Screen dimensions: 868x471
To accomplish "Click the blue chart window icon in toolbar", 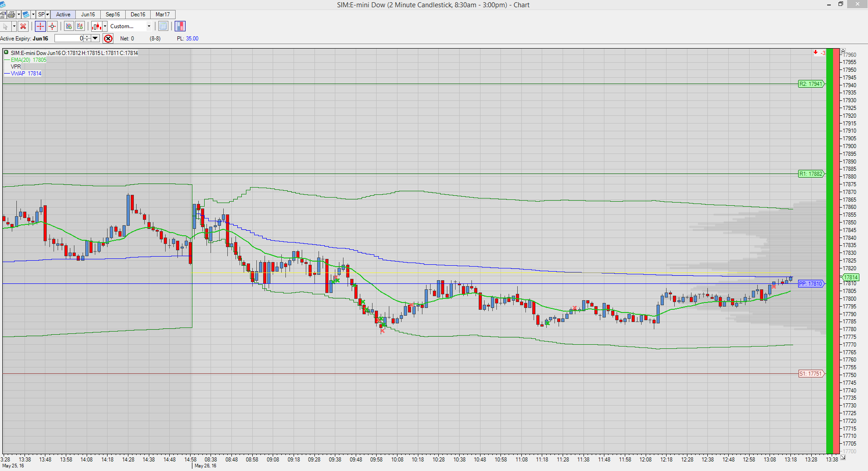I will [x=26, y=15].
